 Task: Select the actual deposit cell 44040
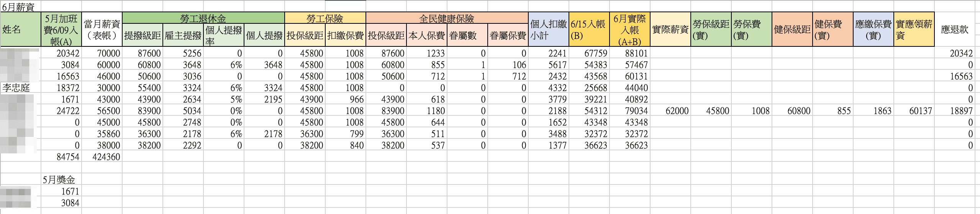(630, 88)
